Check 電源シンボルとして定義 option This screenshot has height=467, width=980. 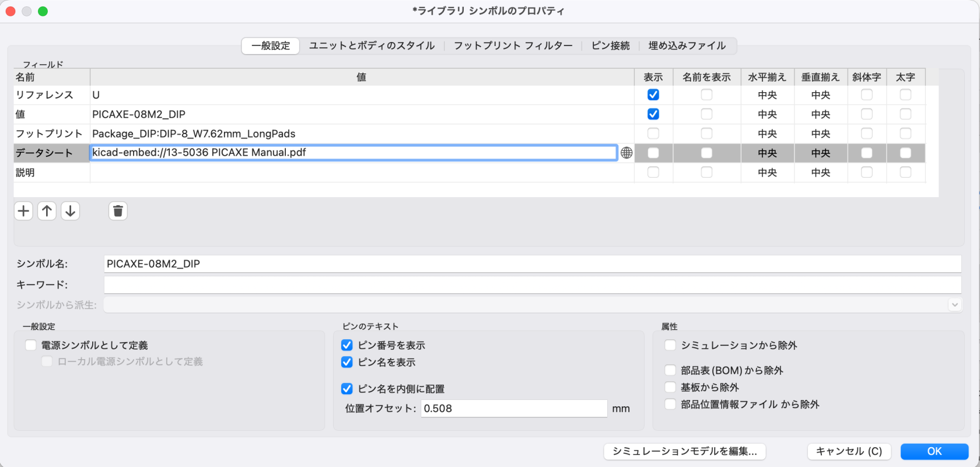coord(31,345)
